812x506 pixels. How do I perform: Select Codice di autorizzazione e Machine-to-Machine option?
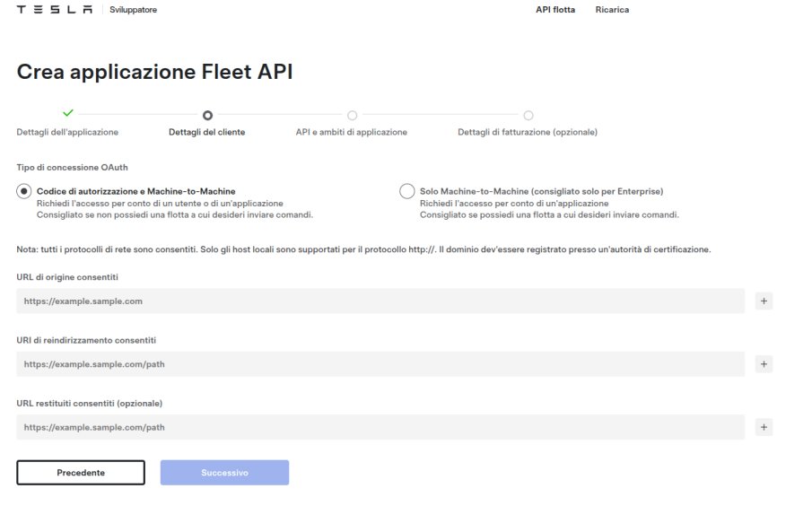(x=24, y=191)
